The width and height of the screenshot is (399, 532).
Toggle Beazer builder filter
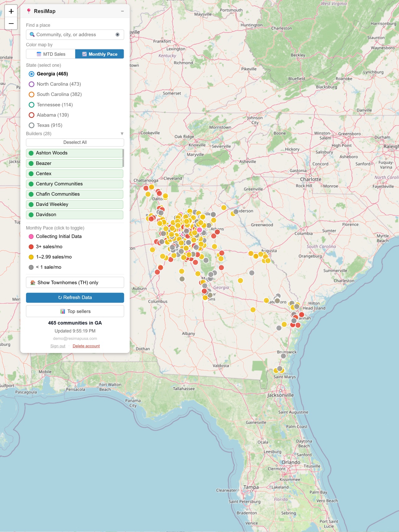[75, 163]
